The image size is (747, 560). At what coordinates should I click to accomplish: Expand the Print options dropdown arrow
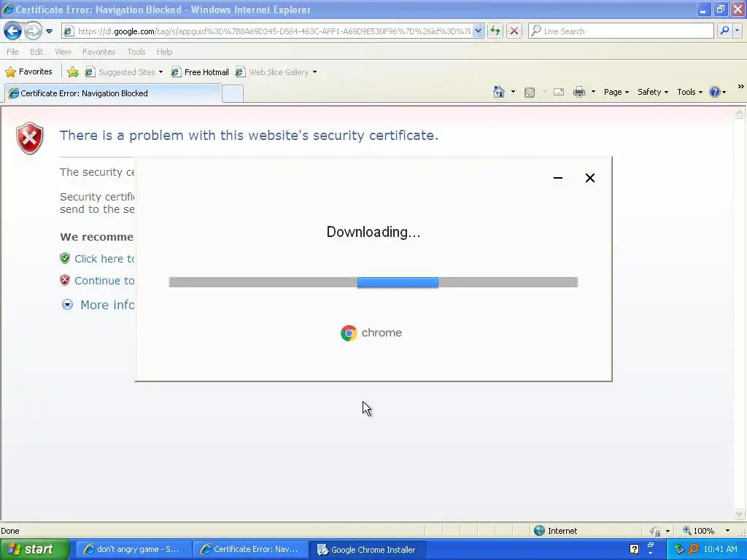click(x=593, y=92)
